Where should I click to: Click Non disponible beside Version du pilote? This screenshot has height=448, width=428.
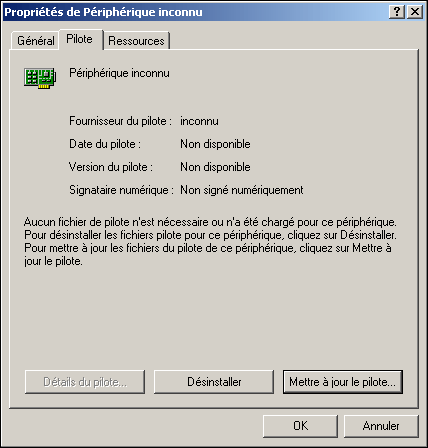point(215,167)
